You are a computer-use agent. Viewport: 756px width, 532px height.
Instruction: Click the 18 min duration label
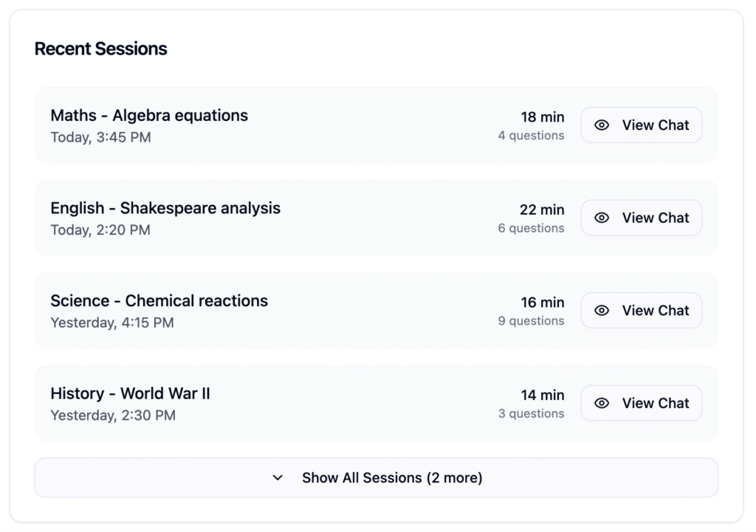point(542,117)
